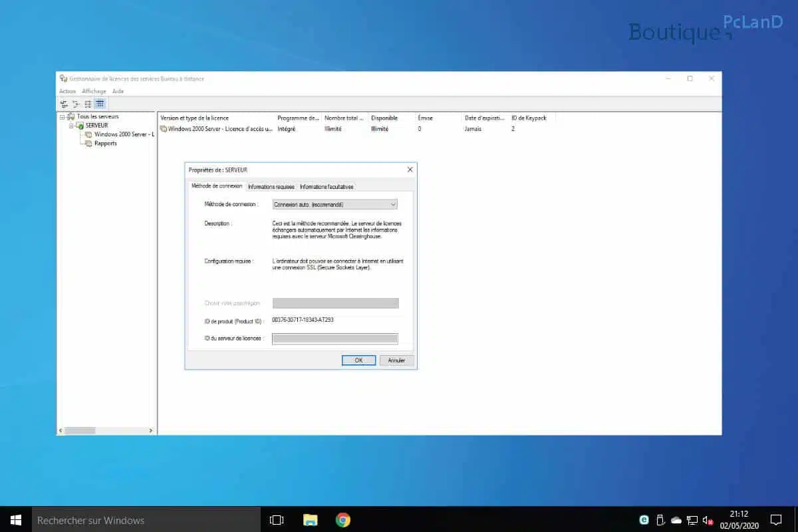This screenshot has width=798, height=532.
Task: Click the ID de Keypack column header
Action: (x=532, y=118)
